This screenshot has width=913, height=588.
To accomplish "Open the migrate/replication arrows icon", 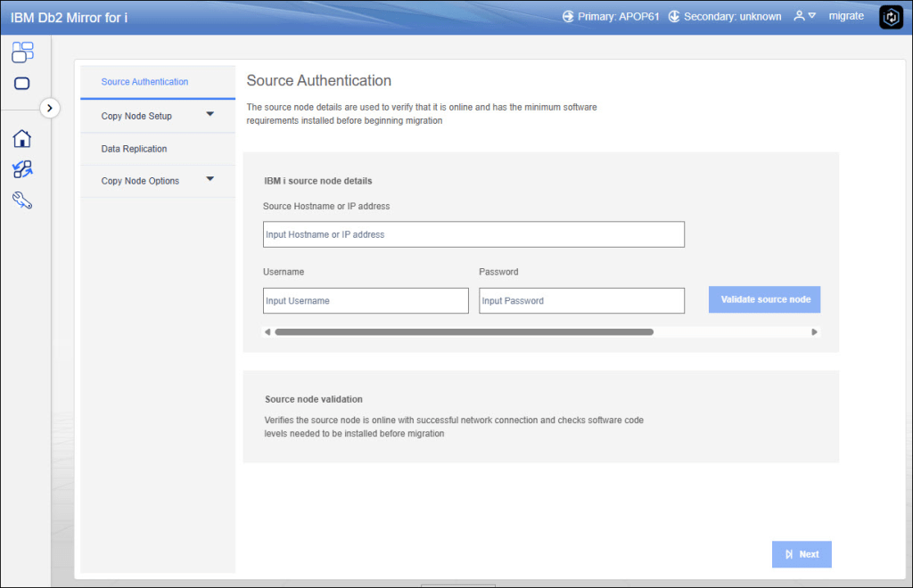I will tap(22, 169).
